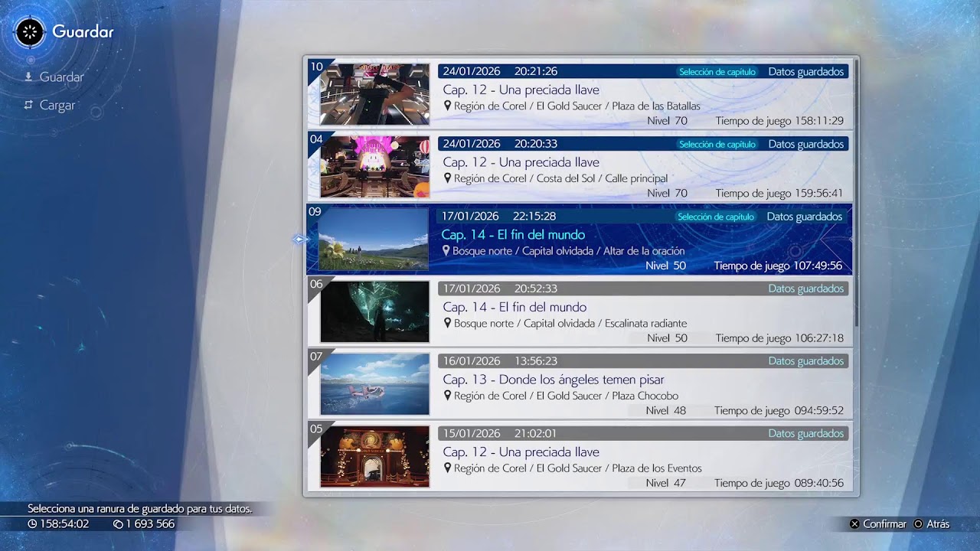This screenshot has width=980, height=551.
Task: Click slot number badge 04
Action: click(315, 139)
